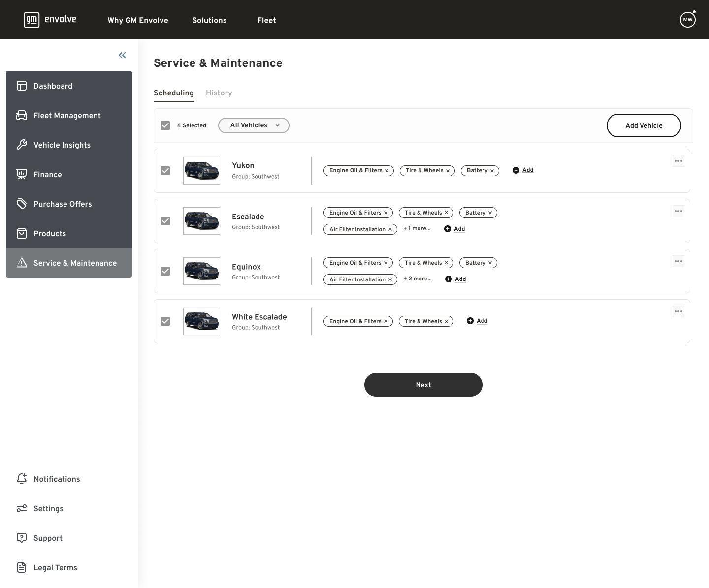Open the Escalade row three-dot menu
709x588 pixels.
click(678, 211)
